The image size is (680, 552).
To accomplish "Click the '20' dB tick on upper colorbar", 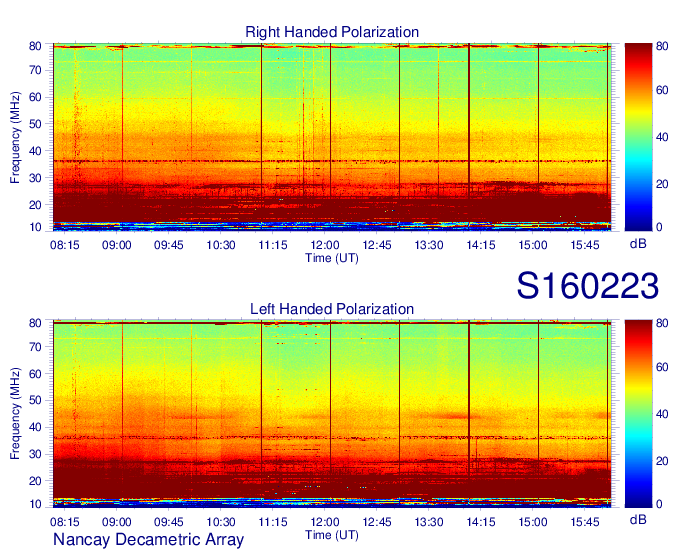I will pyautogui.click(x=662, y=184).
